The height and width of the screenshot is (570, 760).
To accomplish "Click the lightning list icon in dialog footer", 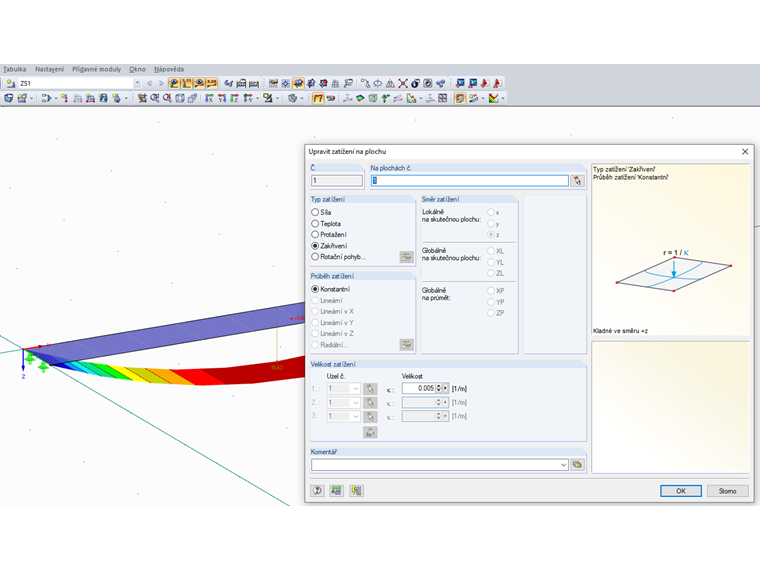I will [356, 491].
